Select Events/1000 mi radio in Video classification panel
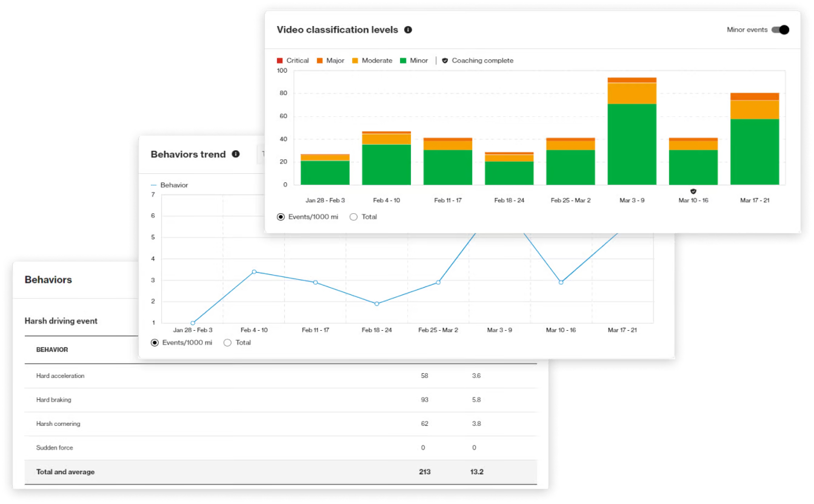 281,217
